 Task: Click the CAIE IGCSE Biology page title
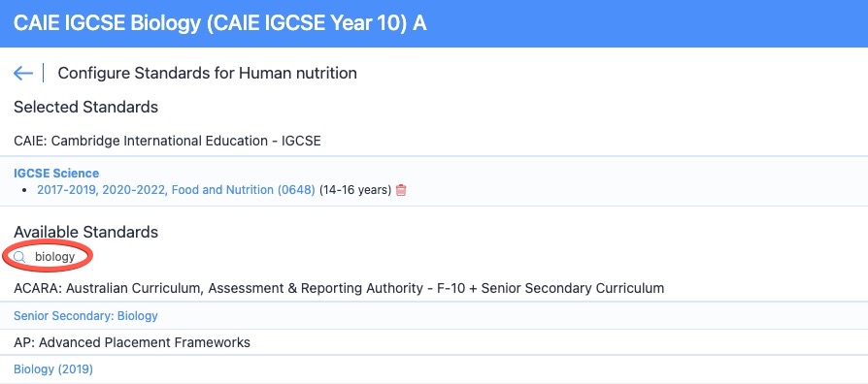[219, 24]
